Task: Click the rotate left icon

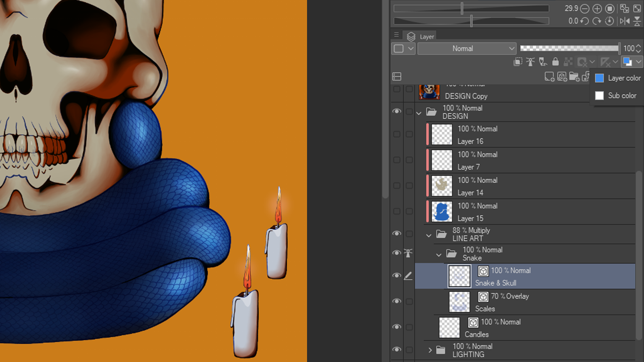Action: click(x=585, y=21)
